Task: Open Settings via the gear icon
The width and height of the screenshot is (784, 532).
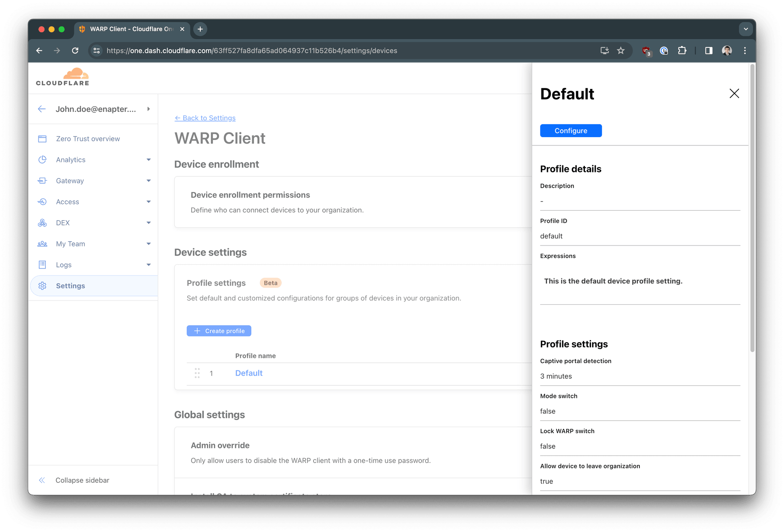Action: 42,286
